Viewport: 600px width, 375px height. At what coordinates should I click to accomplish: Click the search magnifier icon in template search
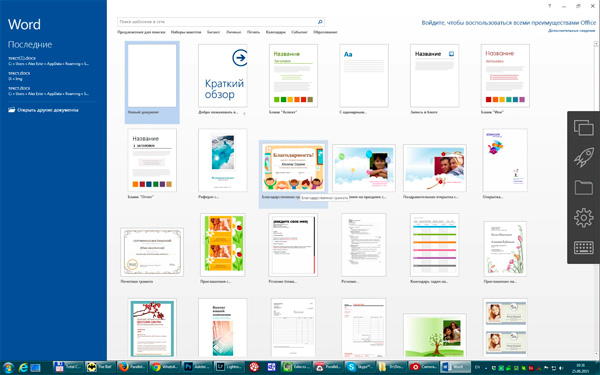tap(320, 22)
